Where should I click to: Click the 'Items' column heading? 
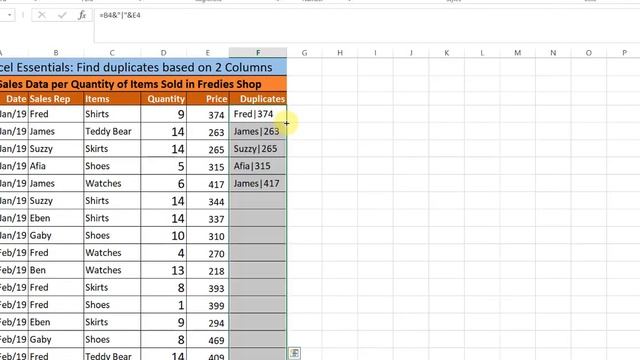point(112,99)
